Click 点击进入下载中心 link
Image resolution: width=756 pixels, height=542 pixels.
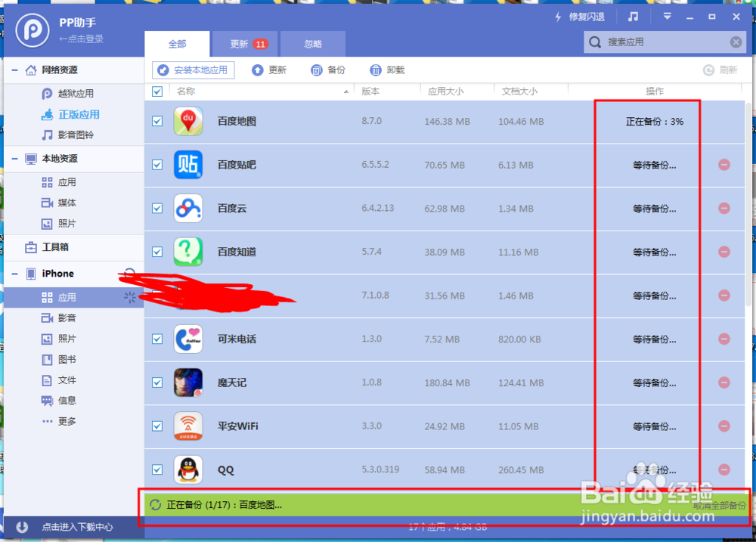77,527
